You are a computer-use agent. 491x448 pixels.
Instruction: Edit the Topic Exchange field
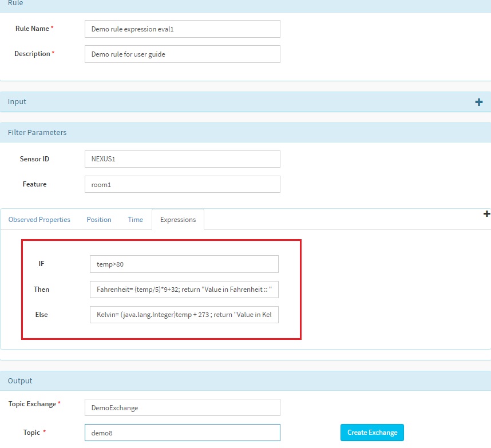coord(182,407)
